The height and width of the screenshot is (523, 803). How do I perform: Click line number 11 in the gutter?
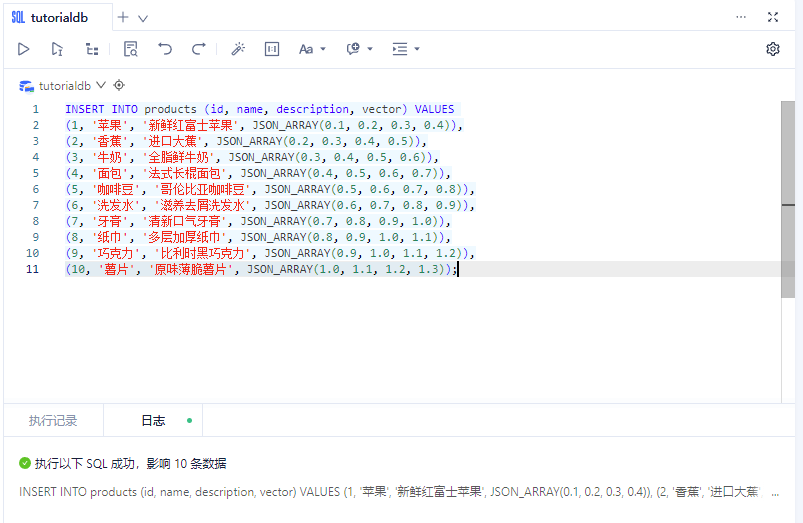[32, 269]
